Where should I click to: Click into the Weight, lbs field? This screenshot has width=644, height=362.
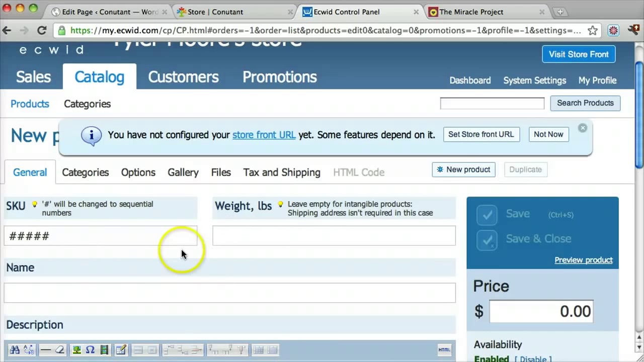(334, 236)
